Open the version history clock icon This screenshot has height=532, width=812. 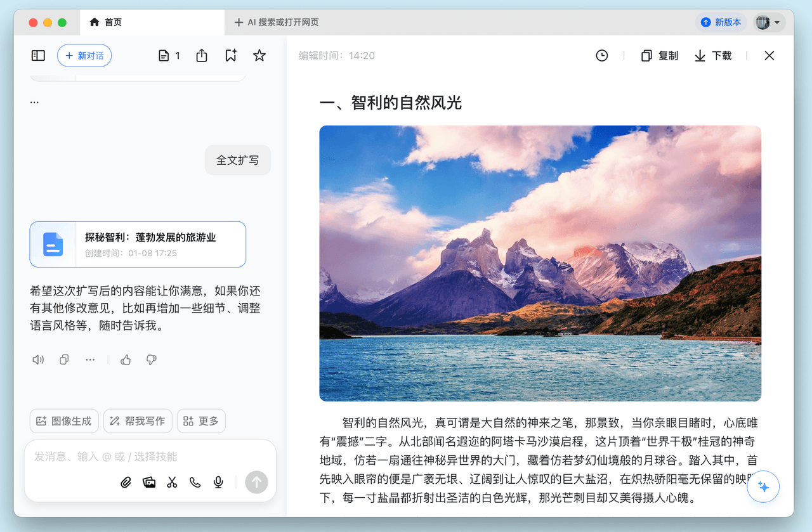tap(601, 56)
